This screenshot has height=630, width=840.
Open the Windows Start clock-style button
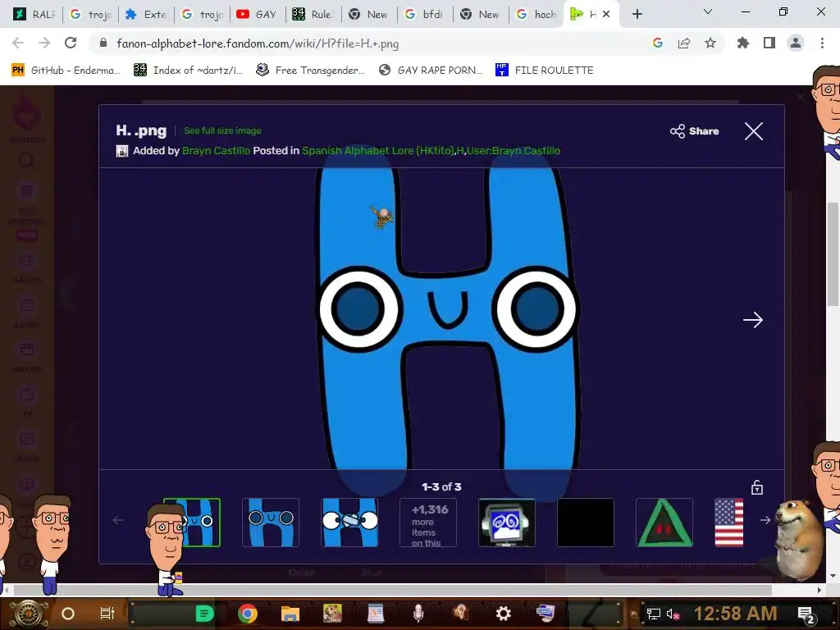click(29, 614)
